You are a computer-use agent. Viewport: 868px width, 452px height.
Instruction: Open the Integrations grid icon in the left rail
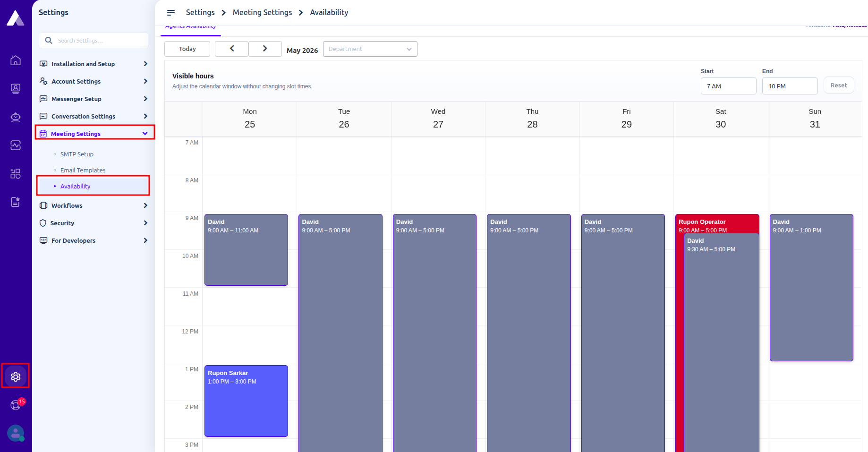16,174
